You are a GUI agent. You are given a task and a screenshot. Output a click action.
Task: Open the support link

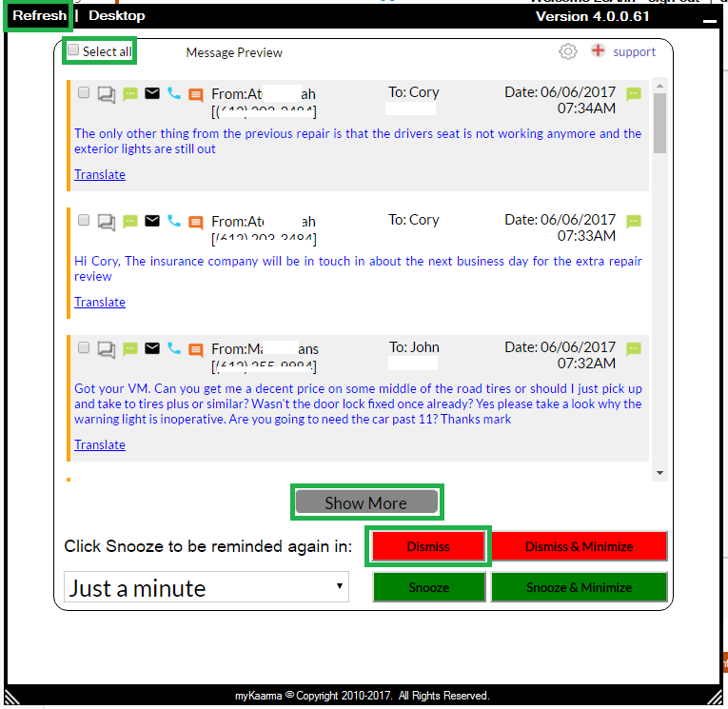(x=634, y=51)
